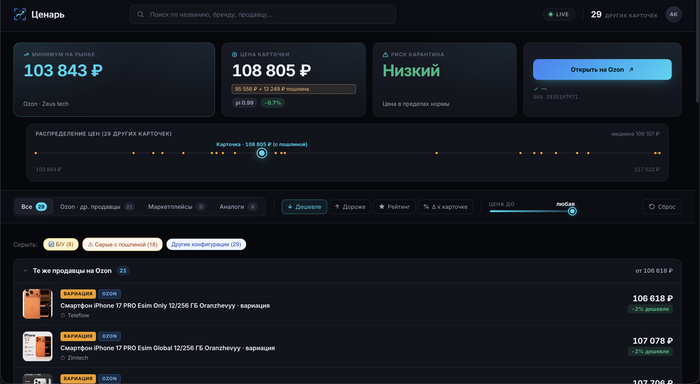The height and width of the screenshot is (384, 700).
Task: Click the Zimtech listing thumbnail
Action: 38,346
